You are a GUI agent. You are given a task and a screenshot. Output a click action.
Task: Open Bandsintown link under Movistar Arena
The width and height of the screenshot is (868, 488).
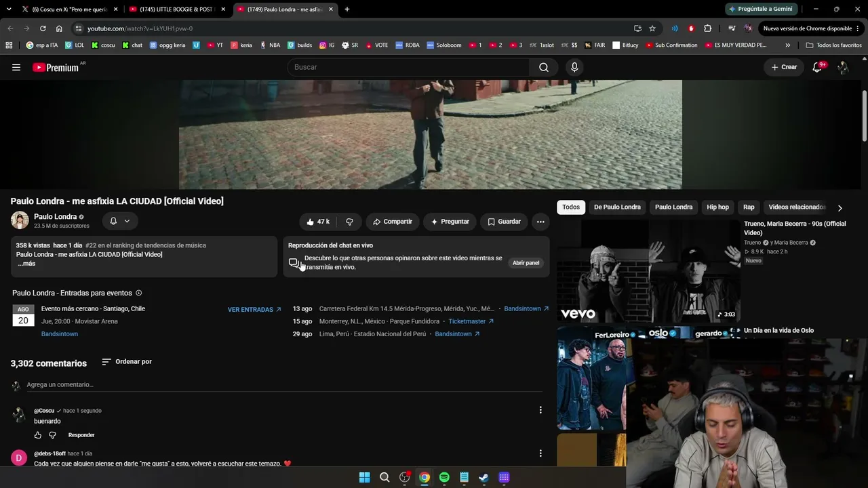click(60, 334)
